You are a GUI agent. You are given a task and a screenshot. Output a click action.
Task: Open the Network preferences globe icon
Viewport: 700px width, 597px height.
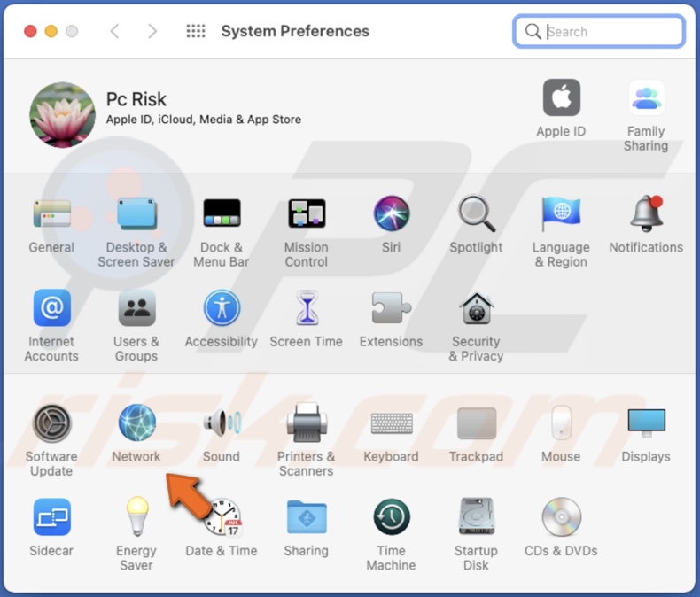[137, 423]
